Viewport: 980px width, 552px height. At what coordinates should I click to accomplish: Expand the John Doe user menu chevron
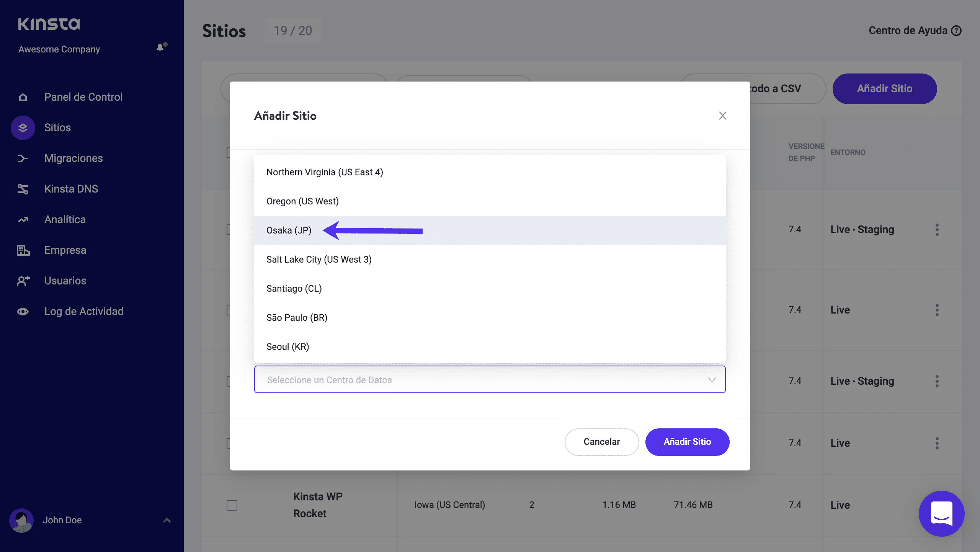click(167, 520)
